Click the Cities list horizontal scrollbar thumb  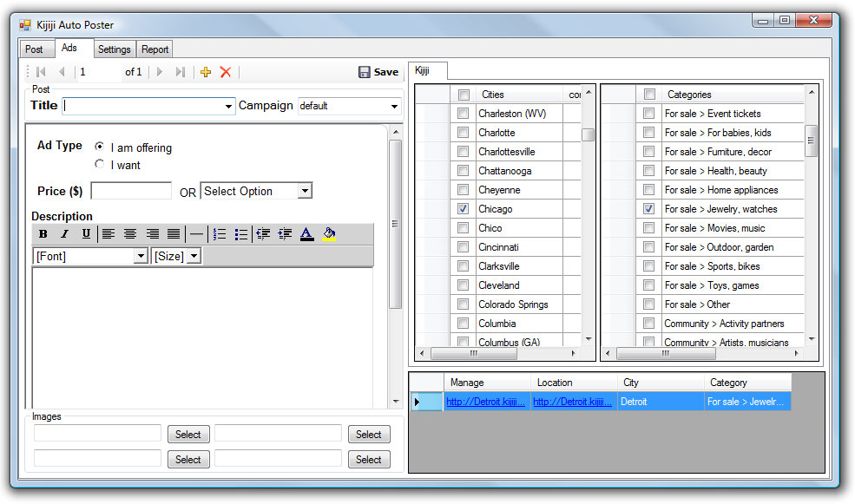point(474,354)
